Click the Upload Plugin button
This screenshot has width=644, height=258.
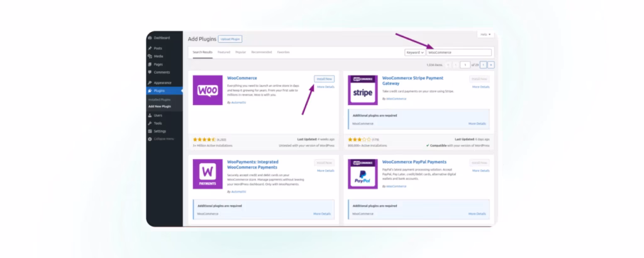[x=230, y=39]
